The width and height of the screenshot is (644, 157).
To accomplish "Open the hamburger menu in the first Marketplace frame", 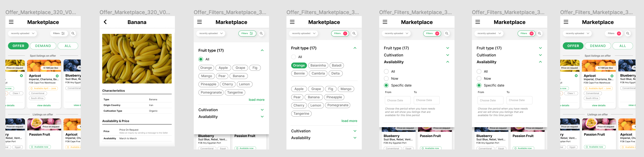I will pos(11,22).
